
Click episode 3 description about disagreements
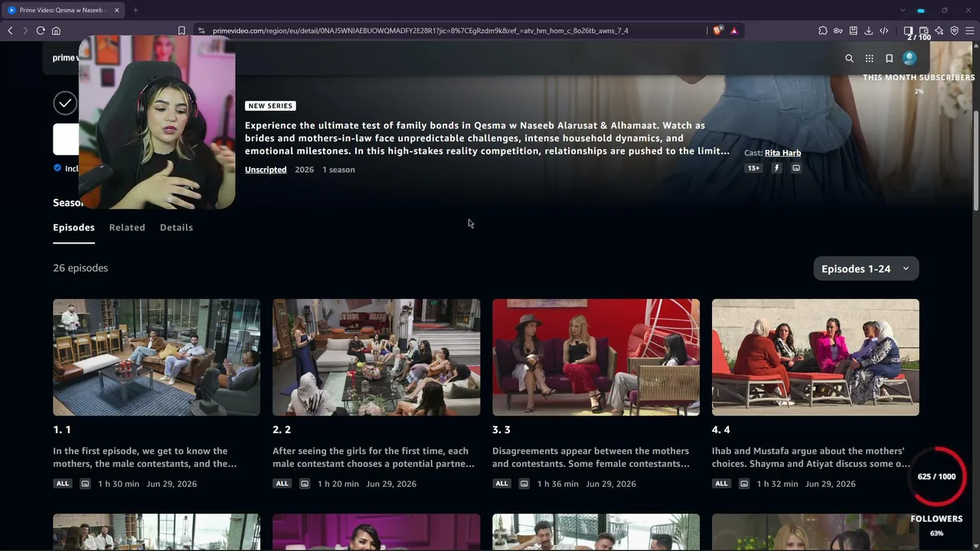pyautogui.click(x=590, y=458)
